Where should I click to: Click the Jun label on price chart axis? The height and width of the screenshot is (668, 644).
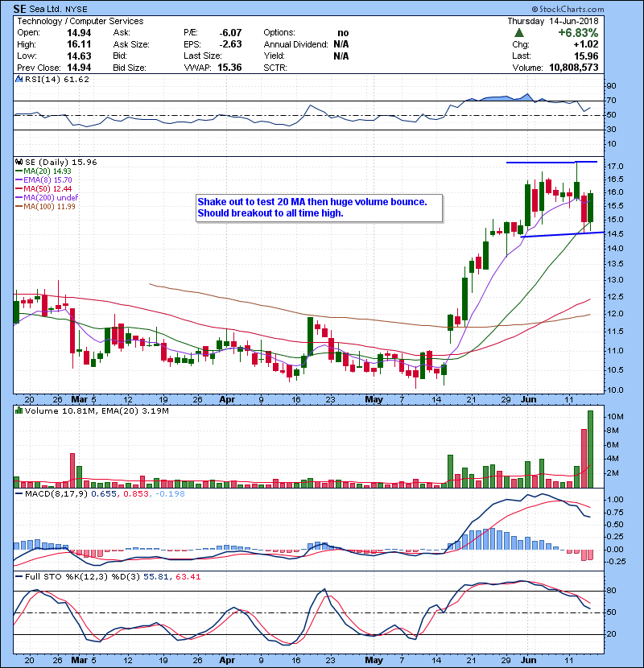pyautogui.click(x=529, y=400)
